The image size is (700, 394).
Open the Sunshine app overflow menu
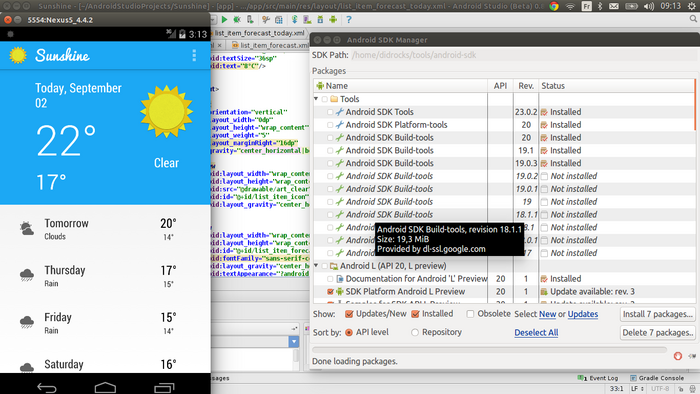[x=194, y=55]
